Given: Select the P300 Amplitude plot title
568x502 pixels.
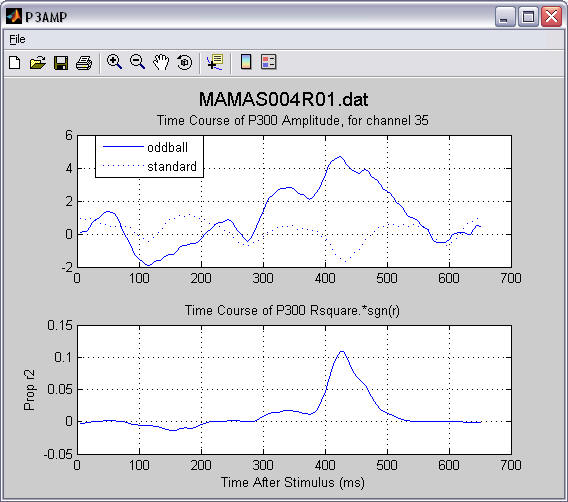Looking at the screenshot, I should click(293, 120).
